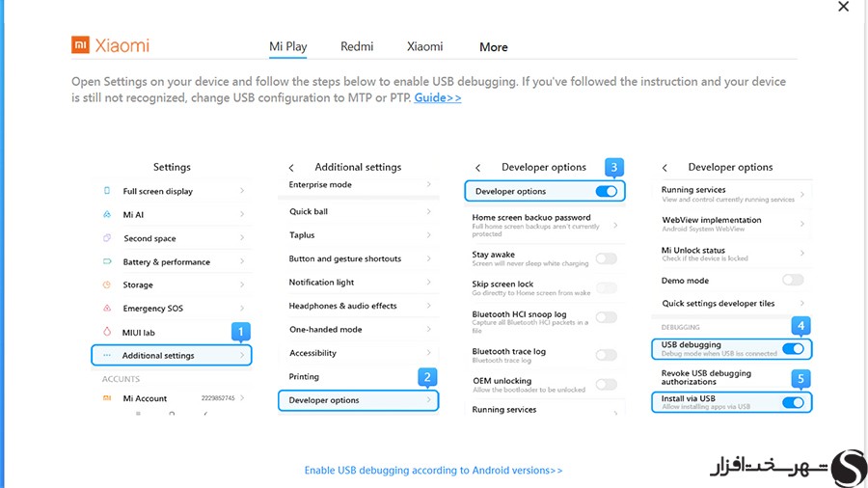868x488 pixels.
Task: Toggle the Install via USB switch
Action: click(793, 402)
